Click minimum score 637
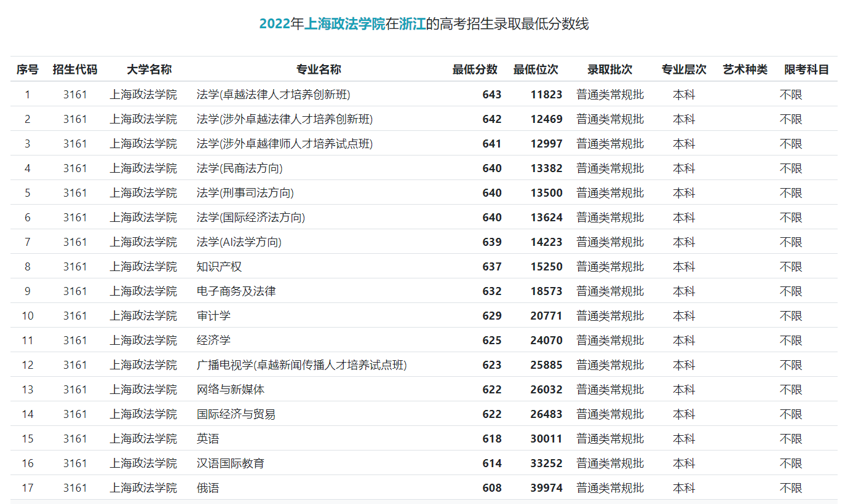Image resolution: width=845 pixels, height=504 pixels. point(492,267)
